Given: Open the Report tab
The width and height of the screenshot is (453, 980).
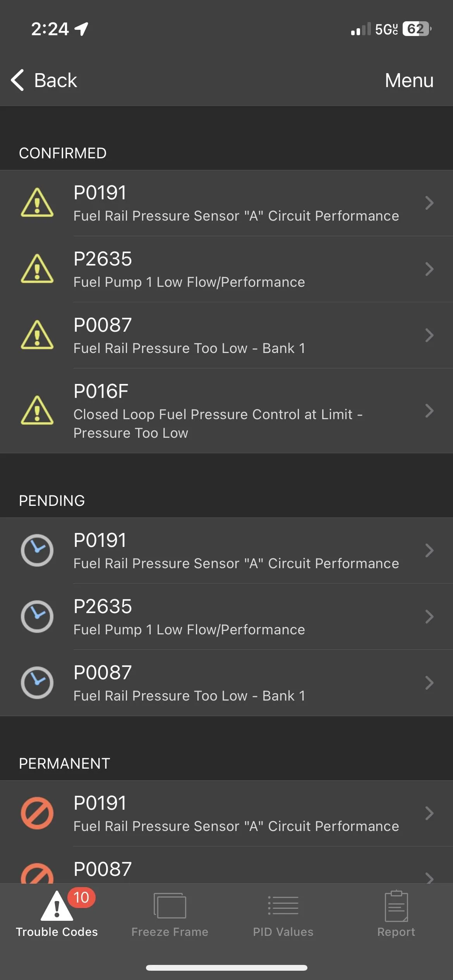Looking at the screenshot, I should tap(396, 914).
